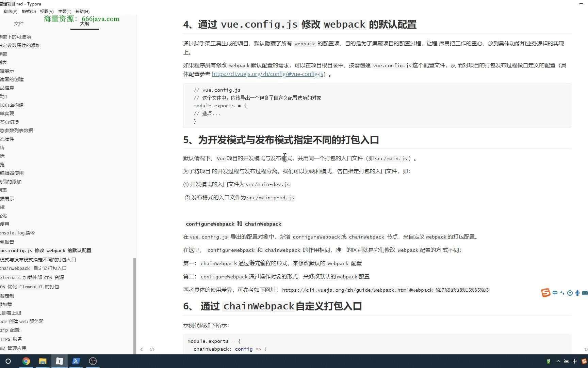
Task: Switch to the 文件 sidebar tab
Action: (x=19, y=24)
